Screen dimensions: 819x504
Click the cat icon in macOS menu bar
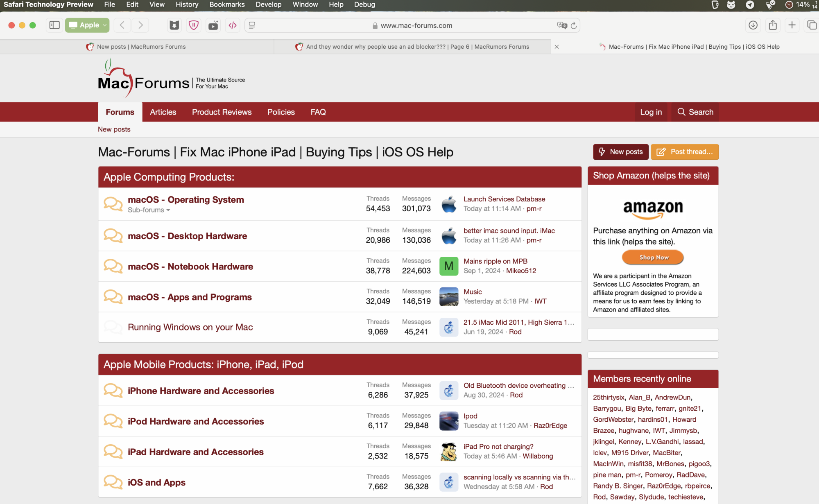731,5
